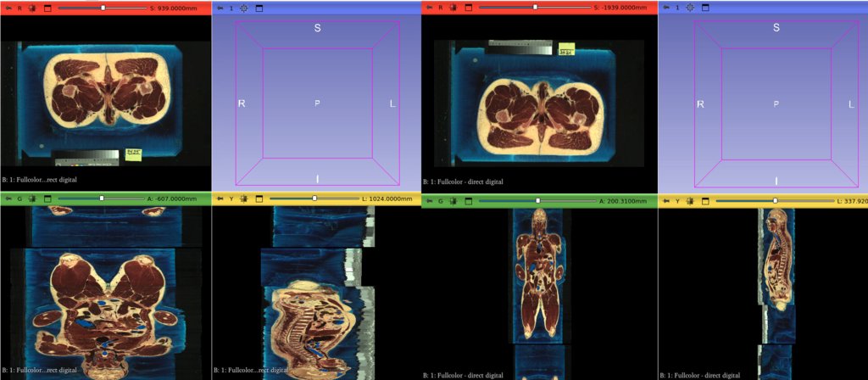Toggle the slice visibility icon in the L: 337.920 bar
The height and width of the screenshot is (380, 868).
click(x=690, y=201)
